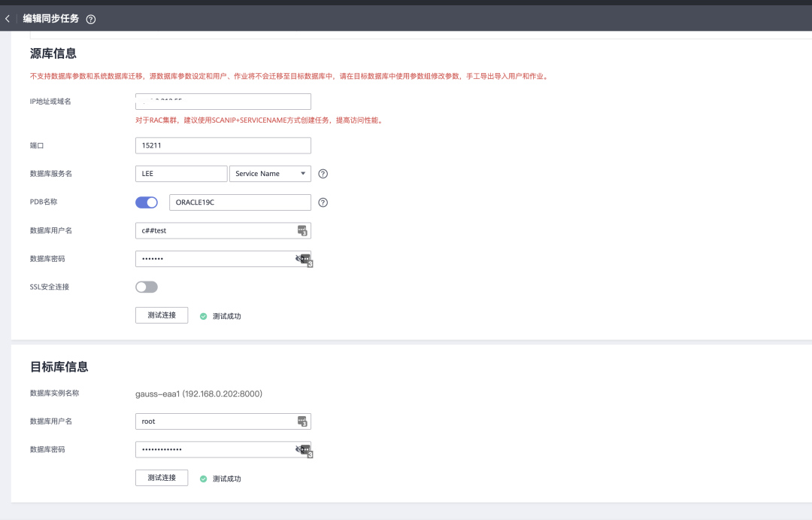Select the IP地址或域名 label

tap(51, 102)
